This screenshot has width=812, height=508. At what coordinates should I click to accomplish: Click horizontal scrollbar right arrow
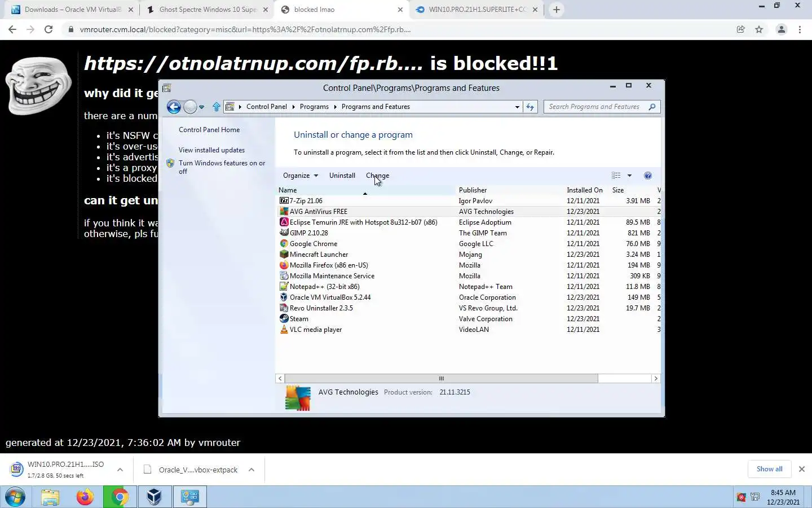point(656,379)
